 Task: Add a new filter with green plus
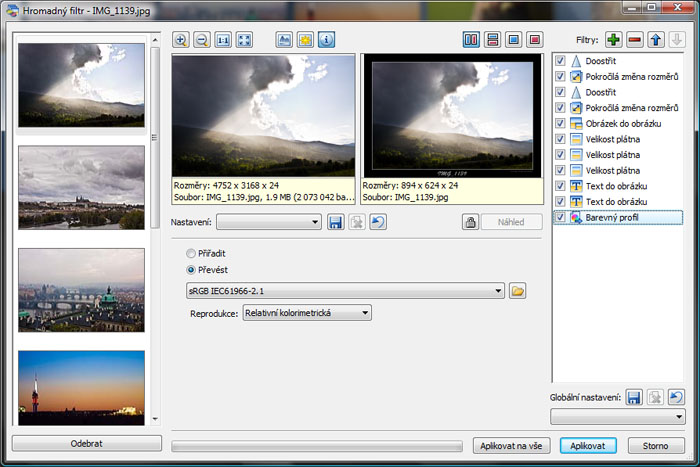click(613, 40)
